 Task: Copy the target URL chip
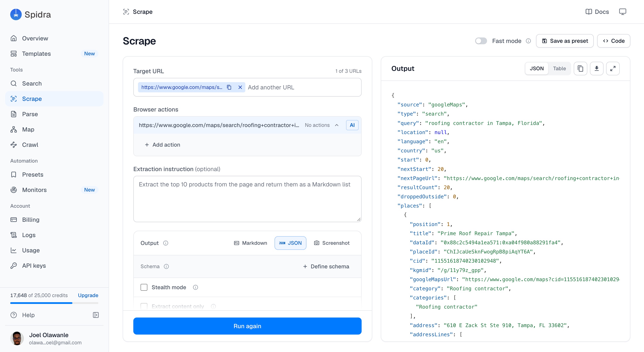pyautogui.click(x=229, y=87)
